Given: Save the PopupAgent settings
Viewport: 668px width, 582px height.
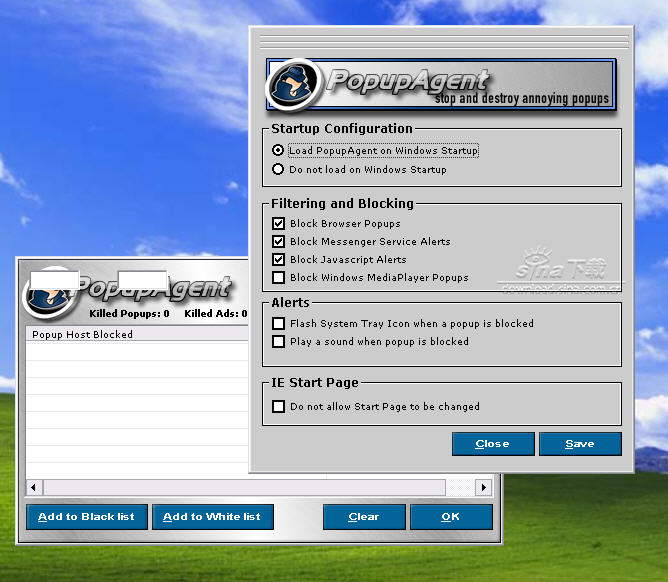Looking at the screenshot, I should pos(580,444).
